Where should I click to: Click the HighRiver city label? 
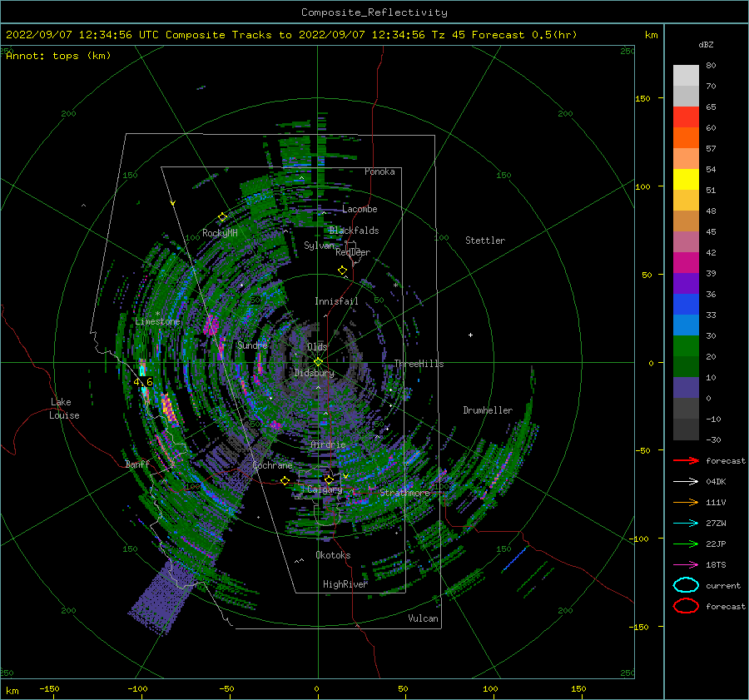tap(345, 584)
